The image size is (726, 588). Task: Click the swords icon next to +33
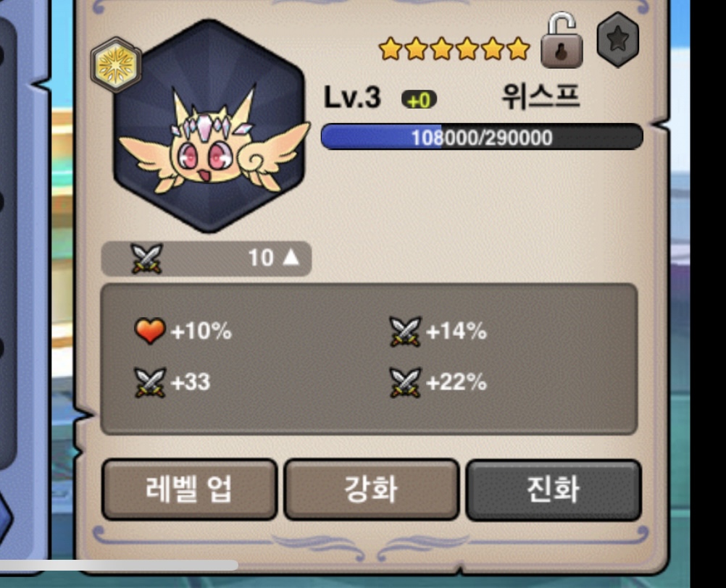coord(149,382)
